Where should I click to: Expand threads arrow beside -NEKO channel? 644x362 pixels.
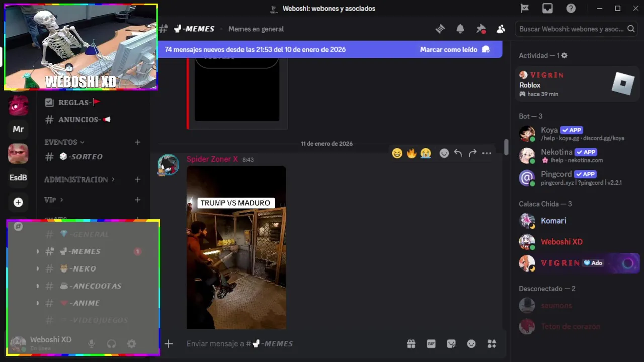point(38,268)
